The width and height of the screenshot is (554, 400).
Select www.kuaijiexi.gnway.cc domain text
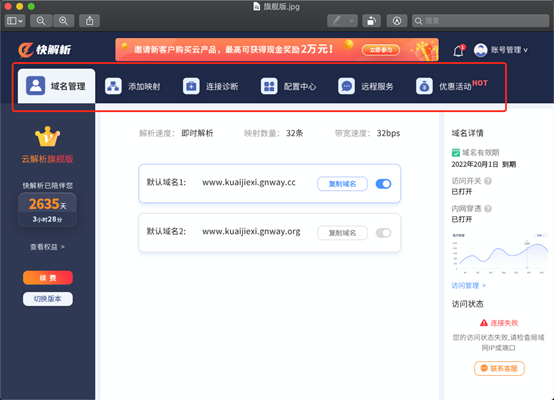coord(249,183)
